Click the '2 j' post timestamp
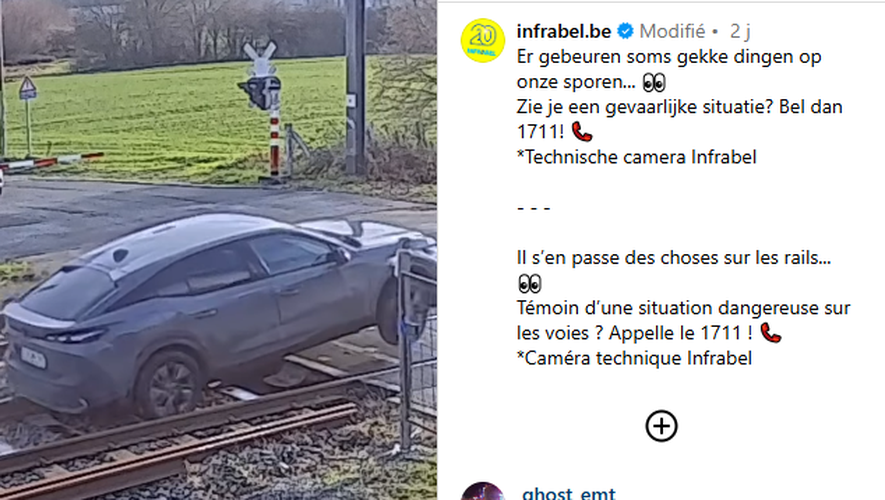The image size is (885, 500). pyautogui.click(x=740, y=32)
